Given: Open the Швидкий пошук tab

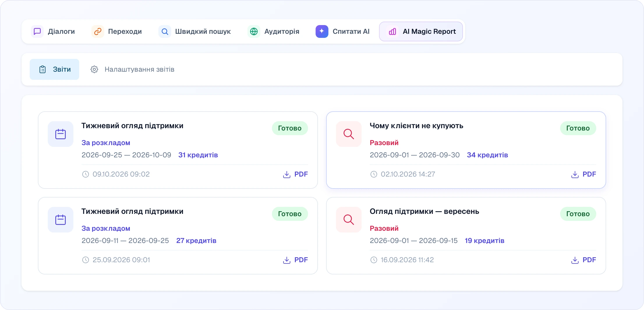Looking at the screenshot, I should point(194,31).
